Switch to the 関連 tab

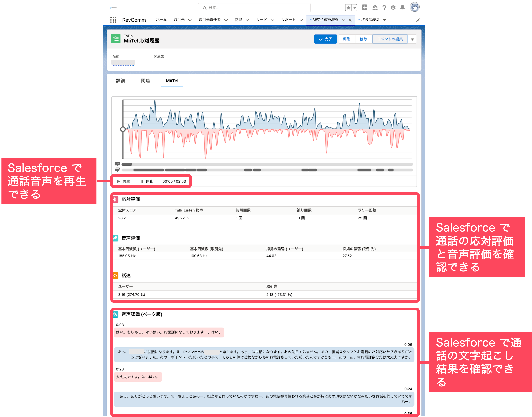coord(145,81)
